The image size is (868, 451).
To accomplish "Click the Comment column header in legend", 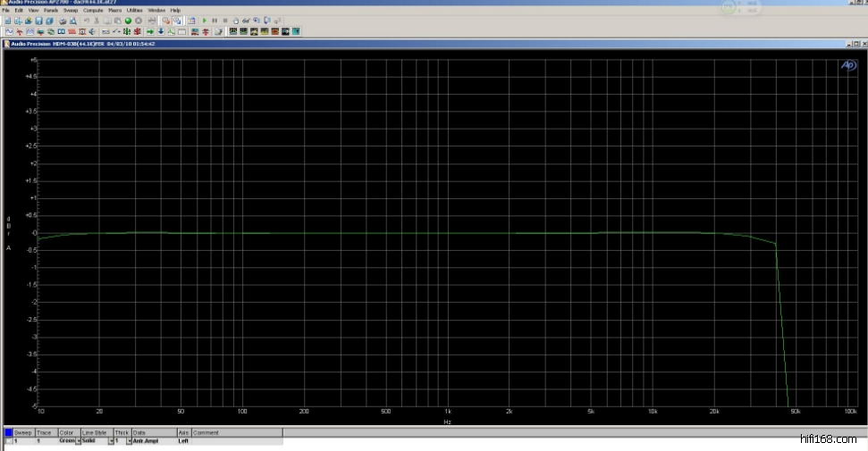I will 206,432.
